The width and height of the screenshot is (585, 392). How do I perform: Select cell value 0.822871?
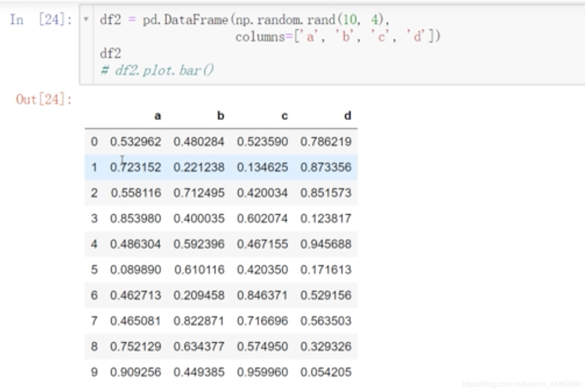[x=199, y=321]
